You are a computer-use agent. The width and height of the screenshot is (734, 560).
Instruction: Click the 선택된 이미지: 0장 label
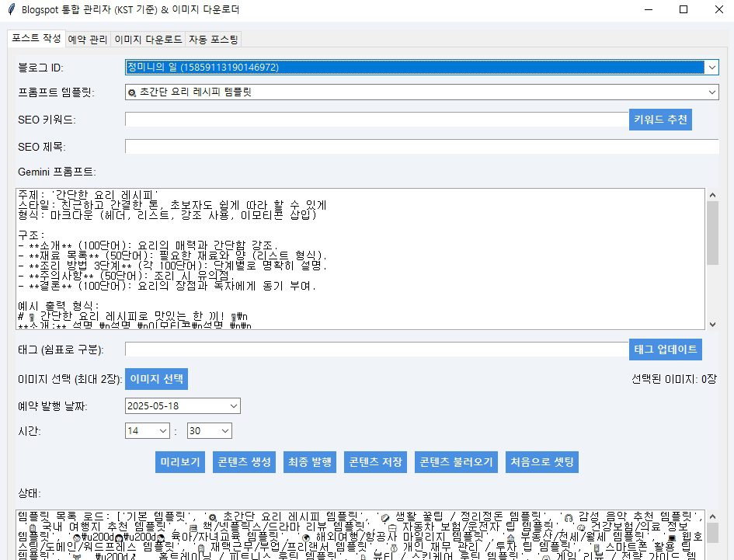pos(674,379)
